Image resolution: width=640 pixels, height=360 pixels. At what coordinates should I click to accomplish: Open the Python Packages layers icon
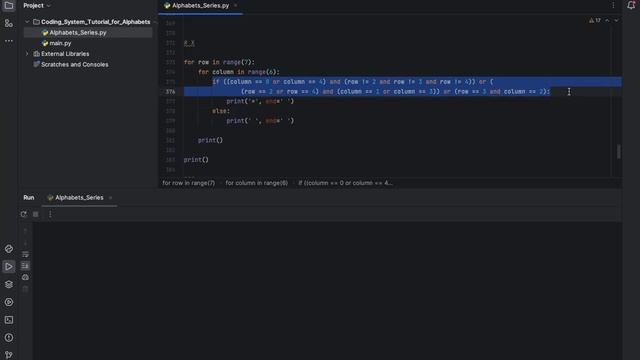(x=9, y=284)
